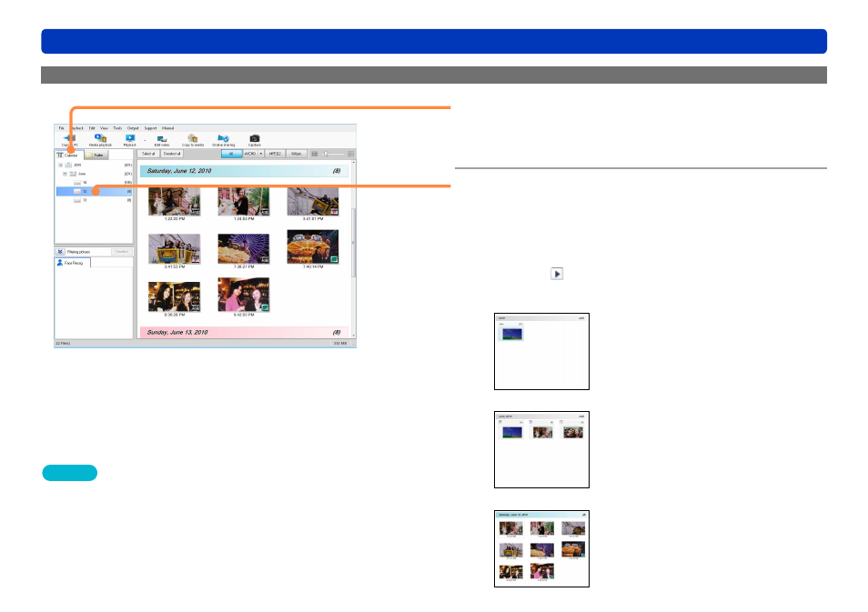Click the day view example image
Viewport: 868px width, 612px height.
click(x=541, y=548)
